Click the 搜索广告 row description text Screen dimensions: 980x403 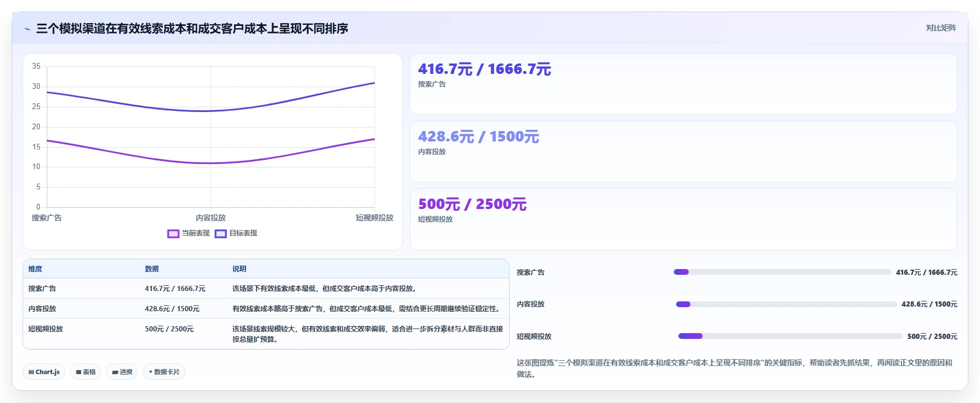(x=325, y=289)
